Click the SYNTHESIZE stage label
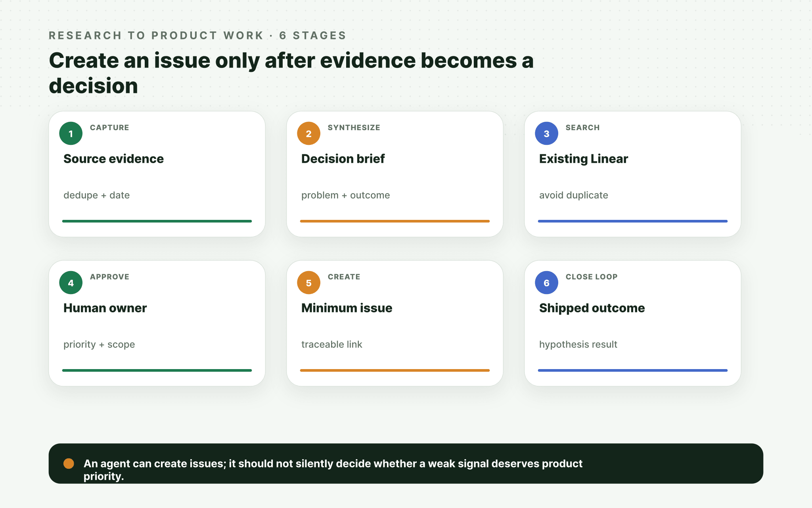 (x=354, y=127)
